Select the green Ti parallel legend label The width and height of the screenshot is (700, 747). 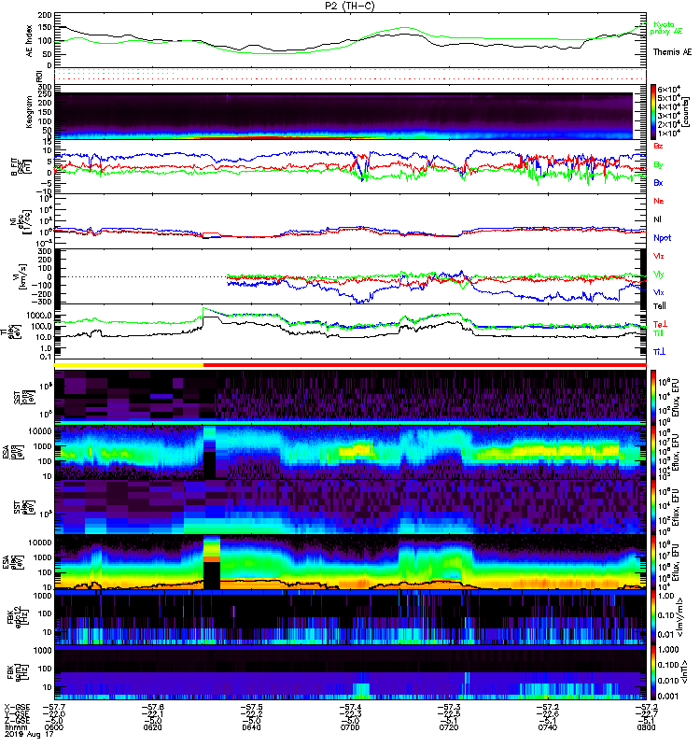coord(658,333)
